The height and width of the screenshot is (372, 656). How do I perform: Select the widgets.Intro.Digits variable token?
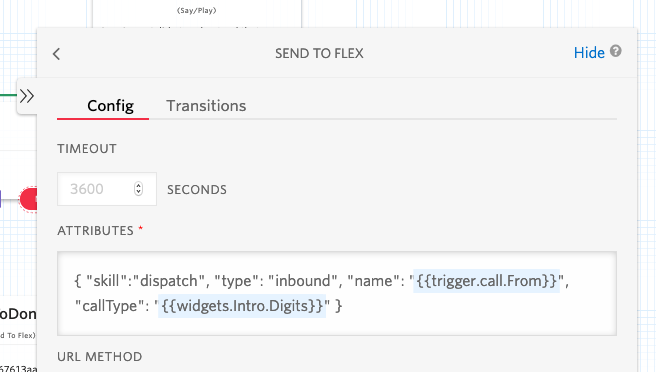pos(242,306)
